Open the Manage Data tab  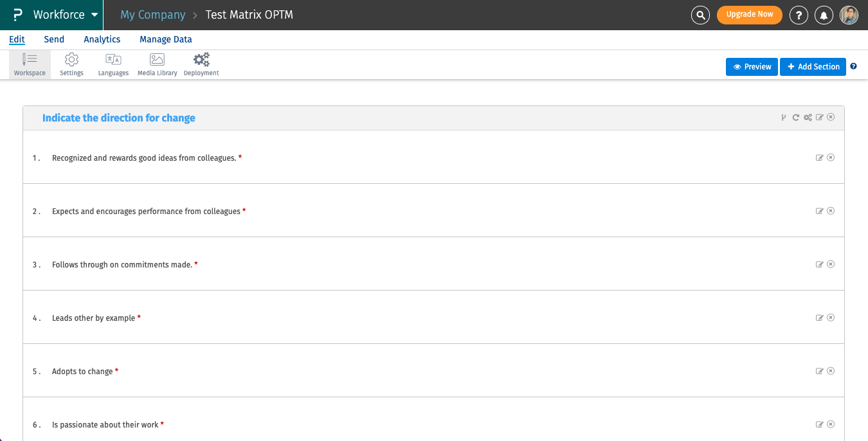pos(166,39)
